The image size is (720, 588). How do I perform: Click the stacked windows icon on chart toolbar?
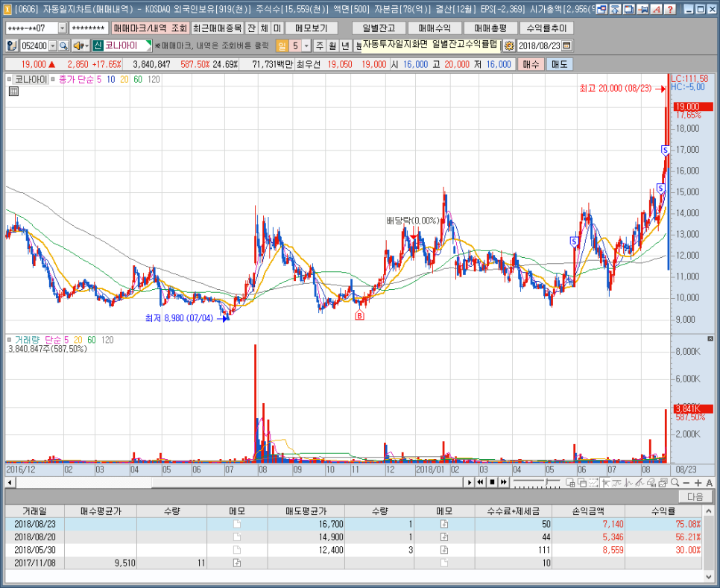pos(582,483)
